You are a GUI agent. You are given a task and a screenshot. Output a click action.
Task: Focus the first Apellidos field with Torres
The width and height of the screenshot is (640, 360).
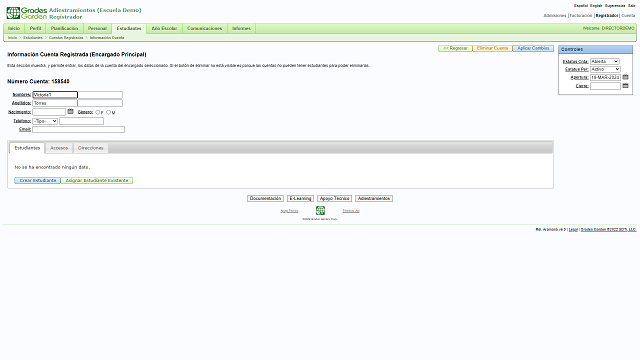[55, 103]
